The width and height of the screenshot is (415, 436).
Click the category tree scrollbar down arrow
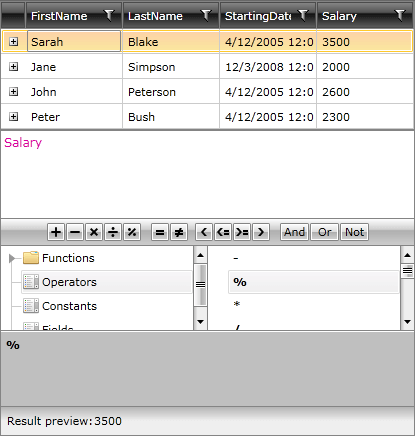[x=200, y=322]
